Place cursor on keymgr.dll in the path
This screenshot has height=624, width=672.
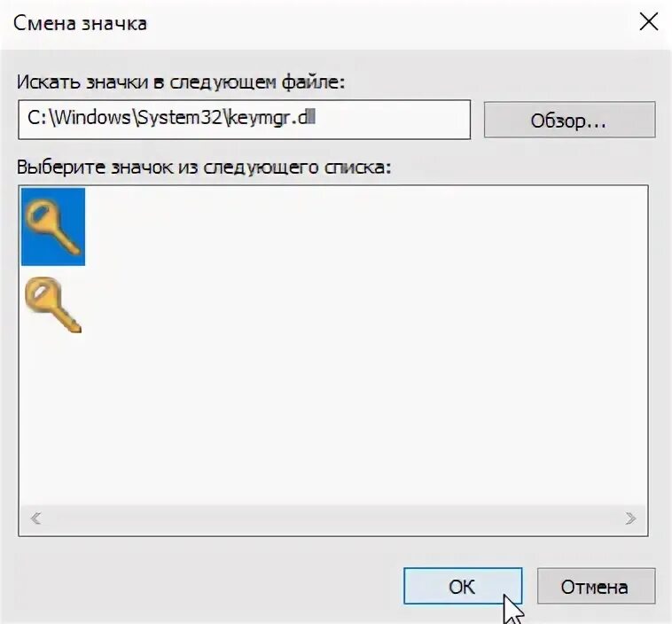pos(271,117)
